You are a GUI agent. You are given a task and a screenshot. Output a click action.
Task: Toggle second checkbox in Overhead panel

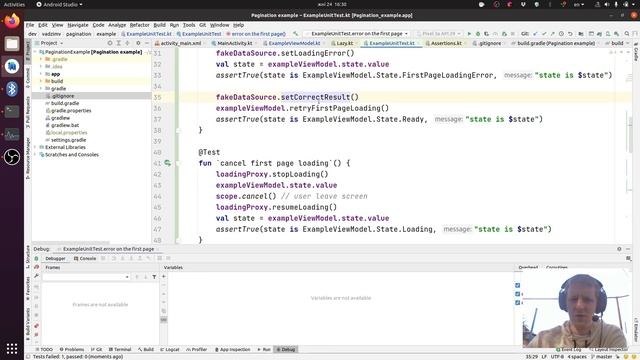click(518, 294)
